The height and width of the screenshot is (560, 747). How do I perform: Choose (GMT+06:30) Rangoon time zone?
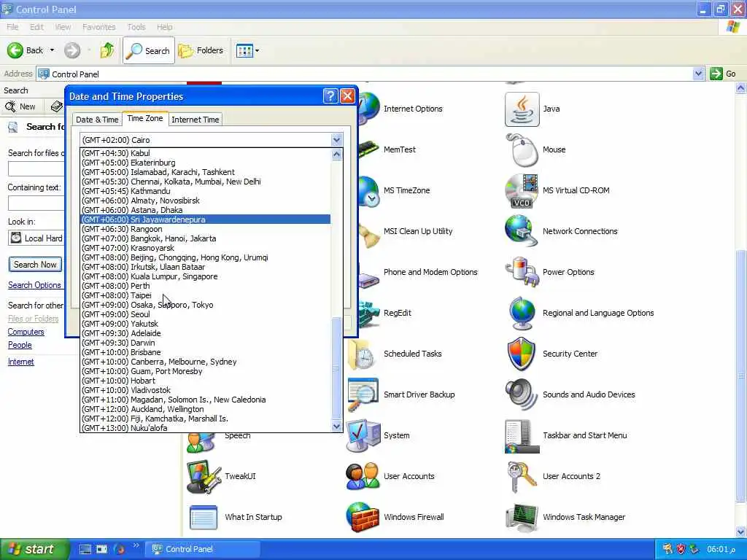(x=205, y=229)
